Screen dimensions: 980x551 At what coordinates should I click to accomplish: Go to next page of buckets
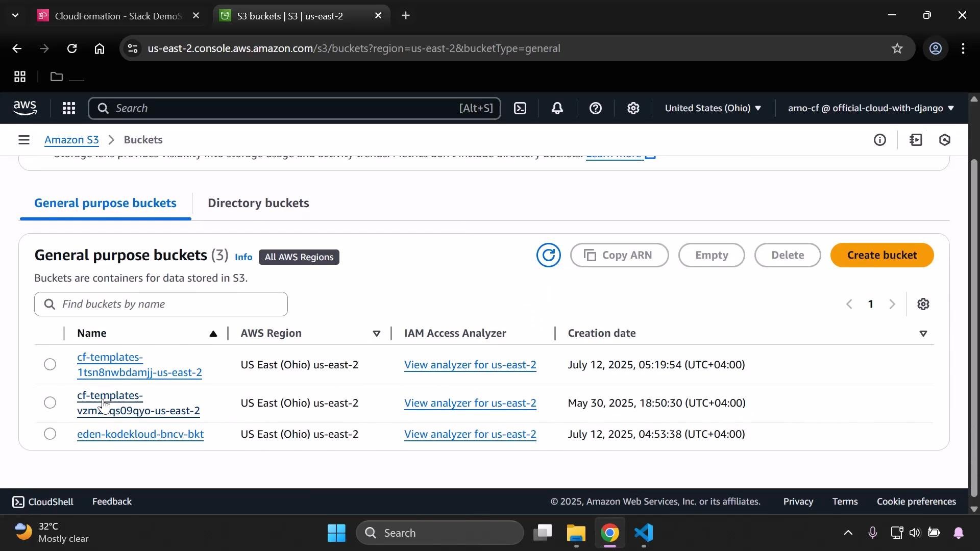click(x=893, y=304)
